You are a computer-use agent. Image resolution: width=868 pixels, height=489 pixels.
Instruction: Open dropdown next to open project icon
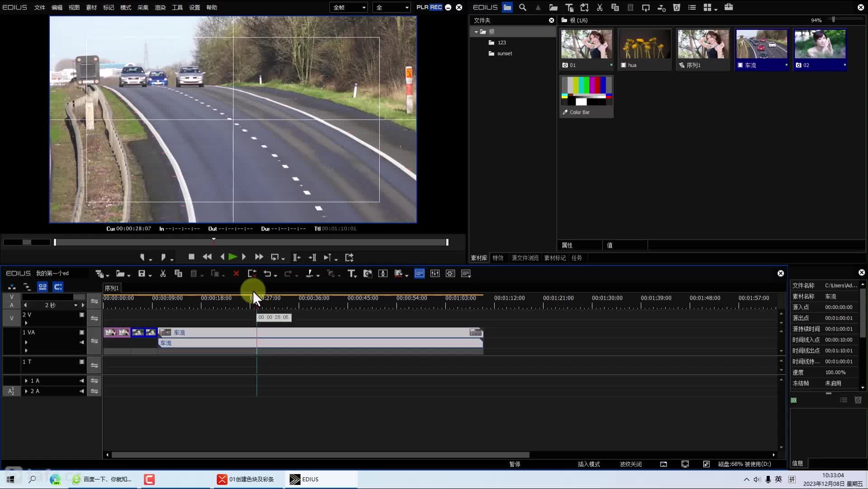coord(129,275)
